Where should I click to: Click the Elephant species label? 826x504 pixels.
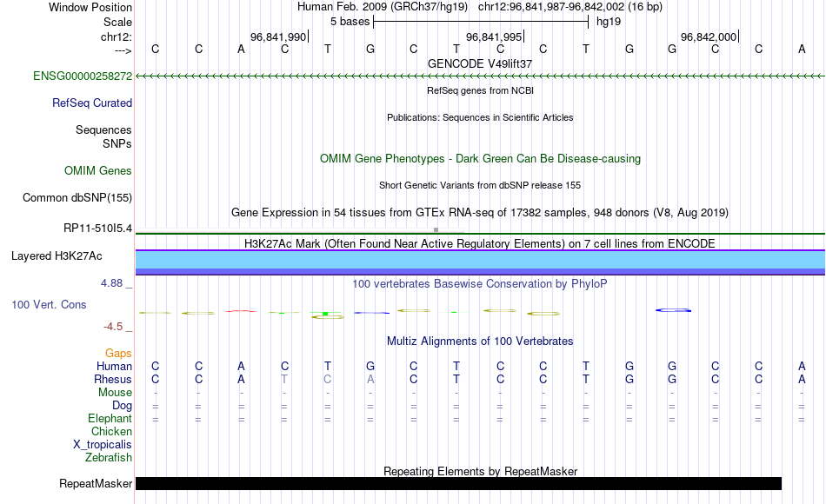click(x=110, y=418)
